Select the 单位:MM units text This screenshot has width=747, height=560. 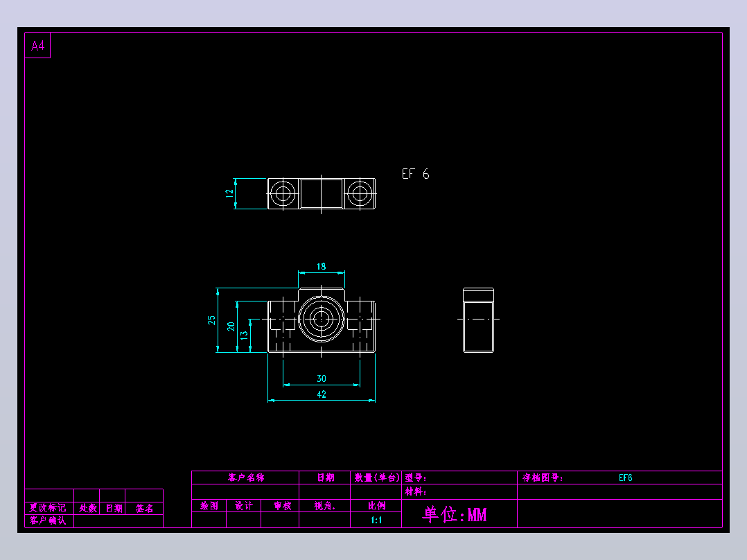click(x=455, y=514)
